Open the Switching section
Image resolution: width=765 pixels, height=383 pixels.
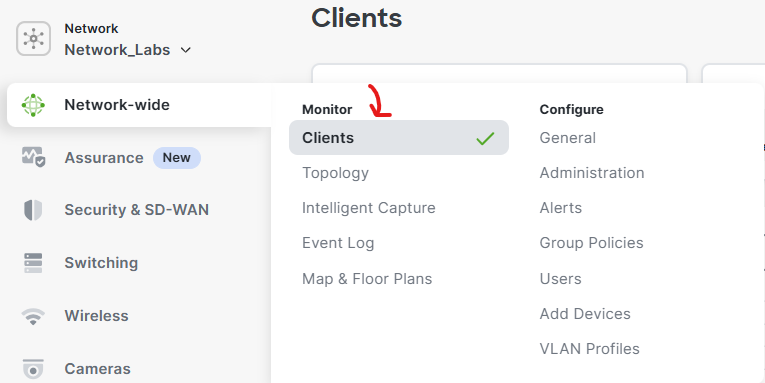101,263
